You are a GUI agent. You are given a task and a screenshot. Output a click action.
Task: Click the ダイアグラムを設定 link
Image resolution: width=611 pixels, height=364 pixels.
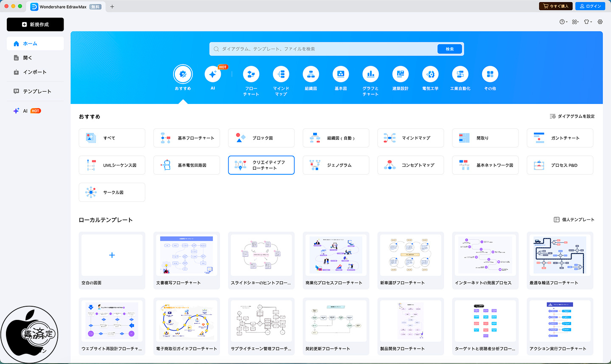[x=572, y=116]
